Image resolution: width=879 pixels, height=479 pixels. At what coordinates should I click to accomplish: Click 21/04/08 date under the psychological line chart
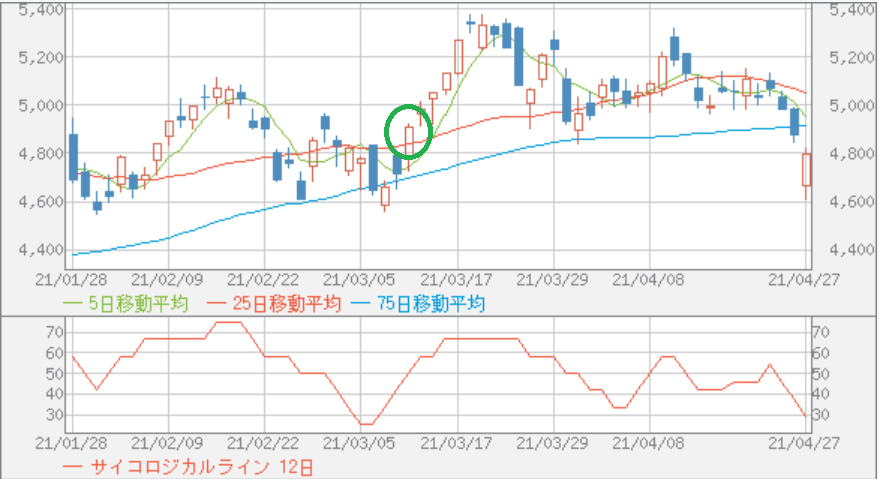tap(648, 443)
